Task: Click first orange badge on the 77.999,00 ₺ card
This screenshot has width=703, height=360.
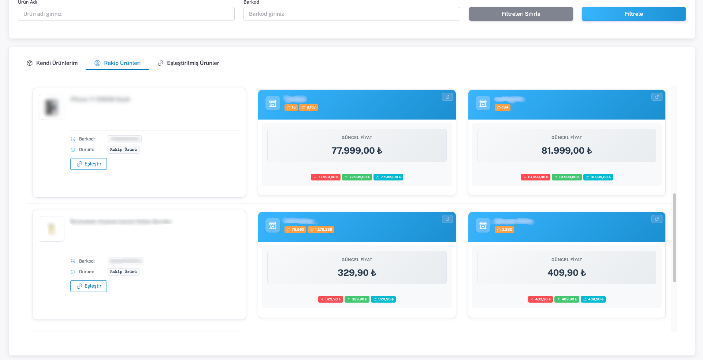Action: point(291,108)
